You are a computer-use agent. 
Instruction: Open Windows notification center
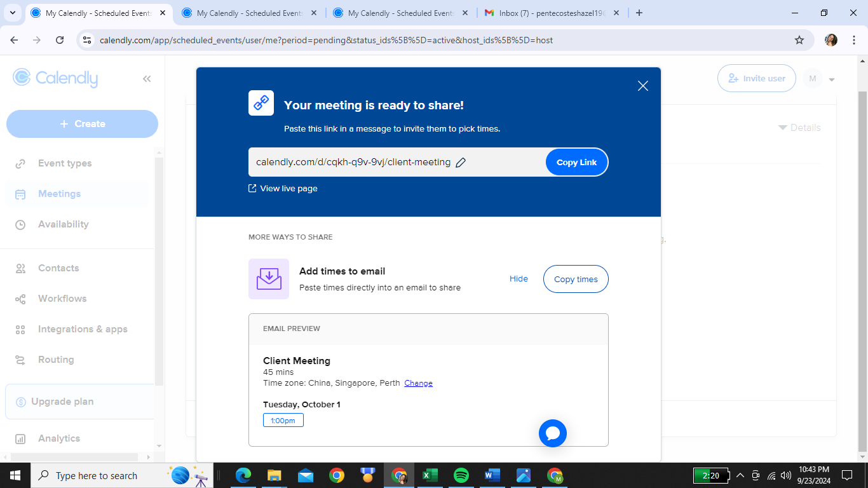(x=847, y=475)
